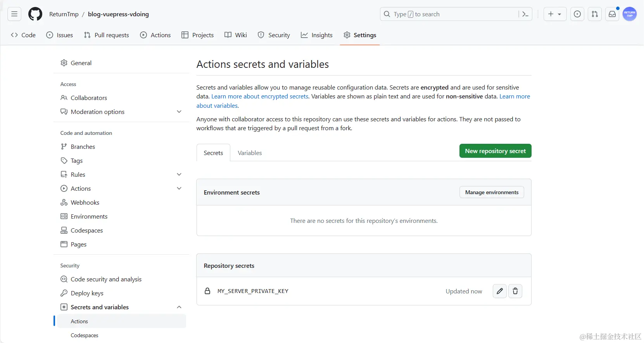Open the Insights repository tab
The height and width of the screenshot is (343, 644).
317,35
